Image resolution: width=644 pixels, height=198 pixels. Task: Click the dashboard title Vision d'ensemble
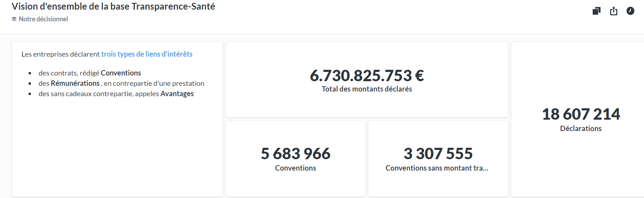(x=113, y=6)
